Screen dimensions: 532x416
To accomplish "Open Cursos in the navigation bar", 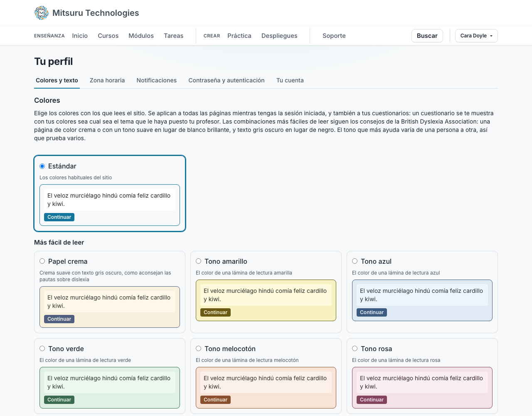I will [x=108, y=36].
